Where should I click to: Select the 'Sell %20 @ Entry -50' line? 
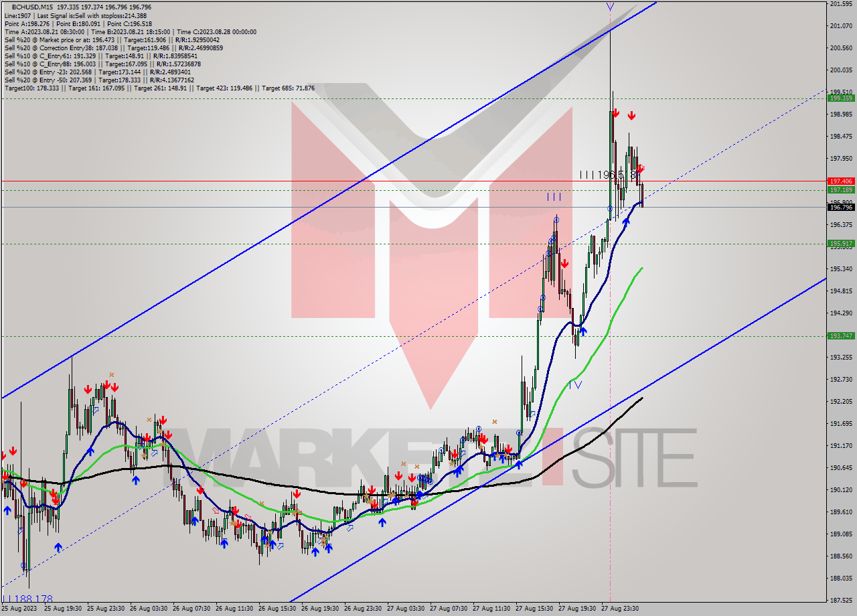point(99,80)
